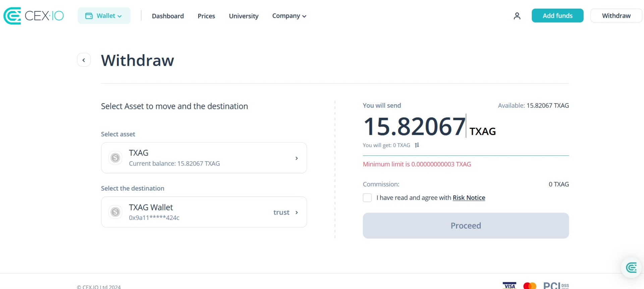Open the University page
The width and height of the screenshot is (644, 289).
click(x=244, y=16)
